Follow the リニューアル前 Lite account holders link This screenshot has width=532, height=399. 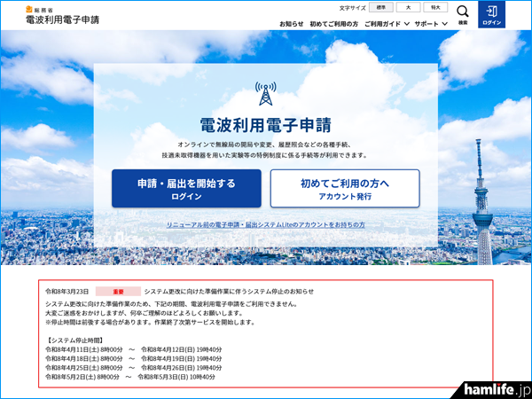coord(265,225)
